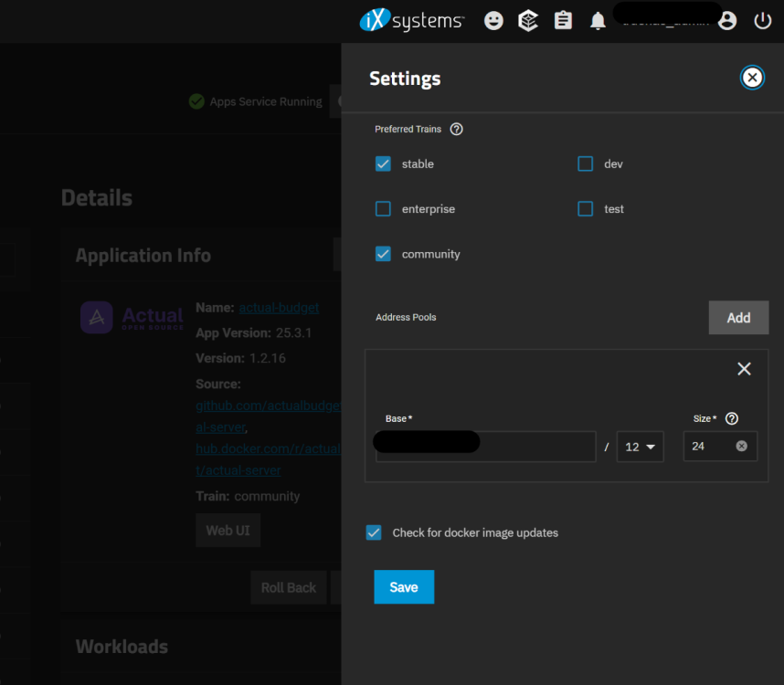Screen dimensions: 784x685
Task: Open the Jobs clipboard icon
Action: 563,20
